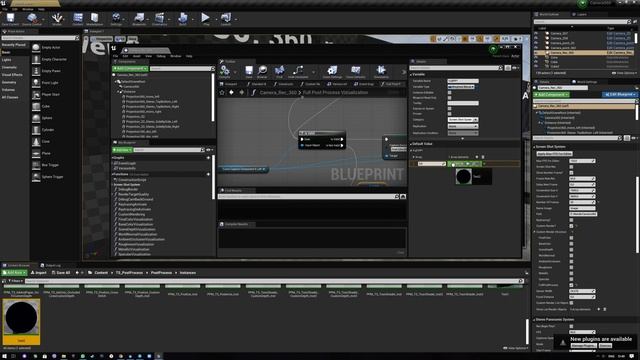Open the Marketplace toolbar icon

click(x=94, y=18)
